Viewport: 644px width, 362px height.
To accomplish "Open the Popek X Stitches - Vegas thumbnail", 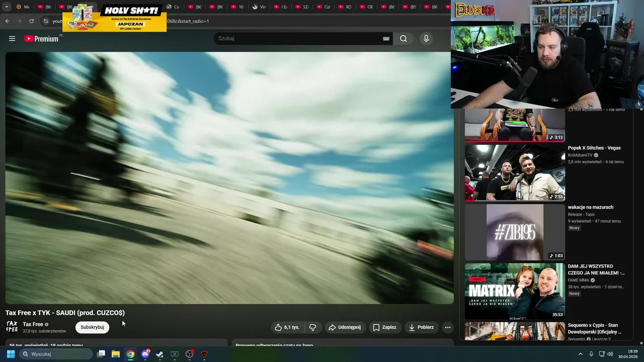I will click(515, 173).
